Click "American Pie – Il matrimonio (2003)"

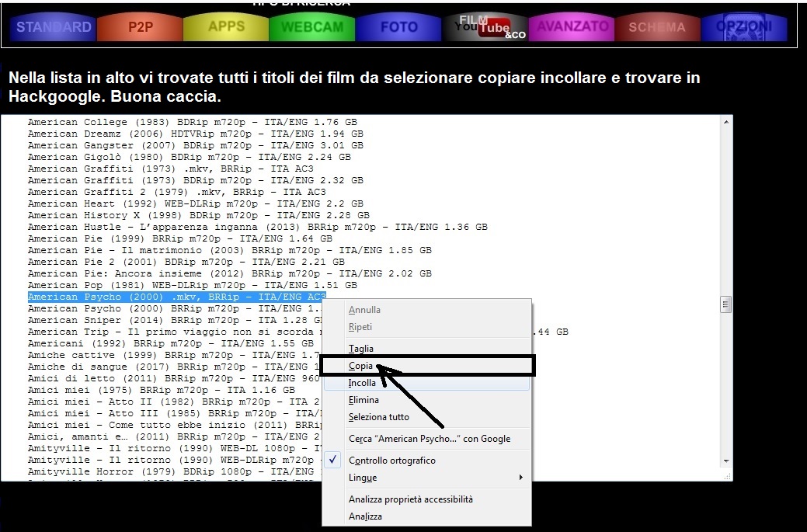(230, 251)
